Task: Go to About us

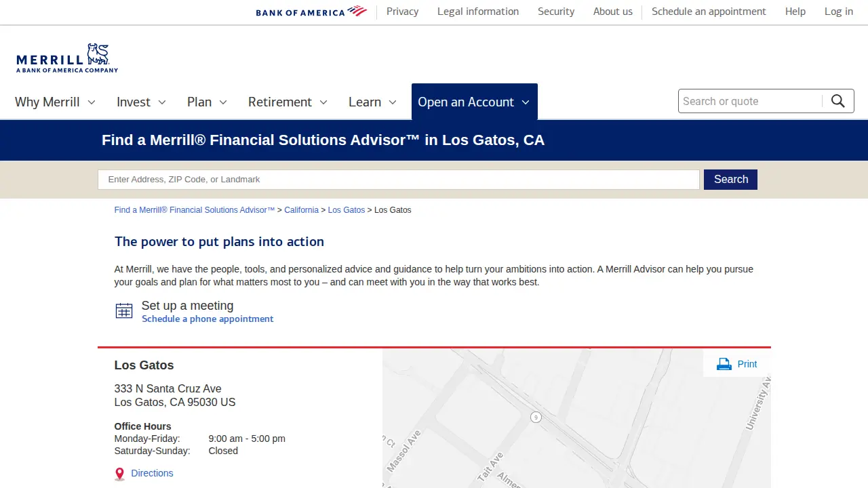Action: 613,12
